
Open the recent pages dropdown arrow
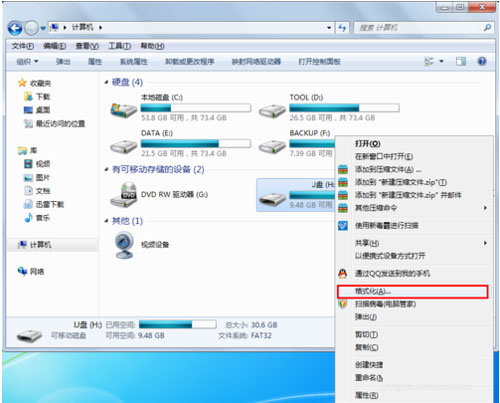[x=43, y=29]
